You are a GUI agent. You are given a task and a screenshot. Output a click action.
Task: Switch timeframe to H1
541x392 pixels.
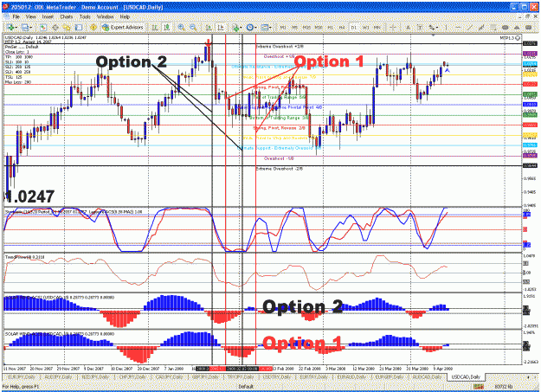pos(330,28)
